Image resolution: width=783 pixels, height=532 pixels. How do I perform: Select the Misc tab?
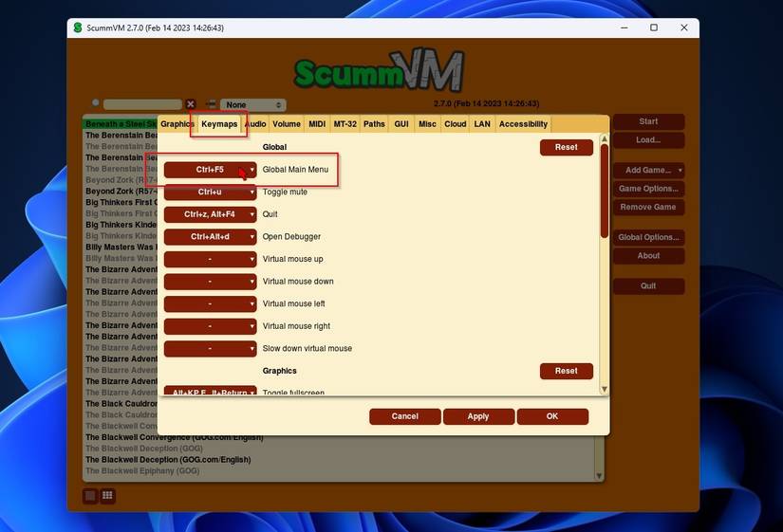click(x=427, y=124)
